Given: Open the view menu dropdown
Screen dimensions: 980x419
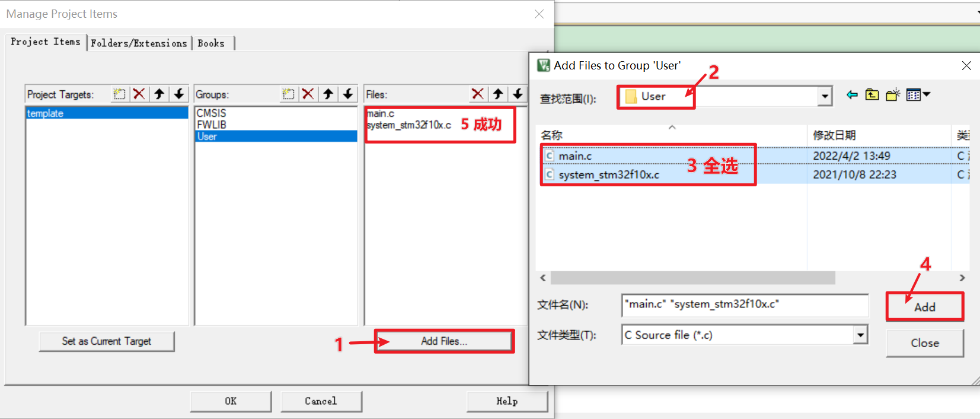Looking at the screenshot, I should 918,95.
